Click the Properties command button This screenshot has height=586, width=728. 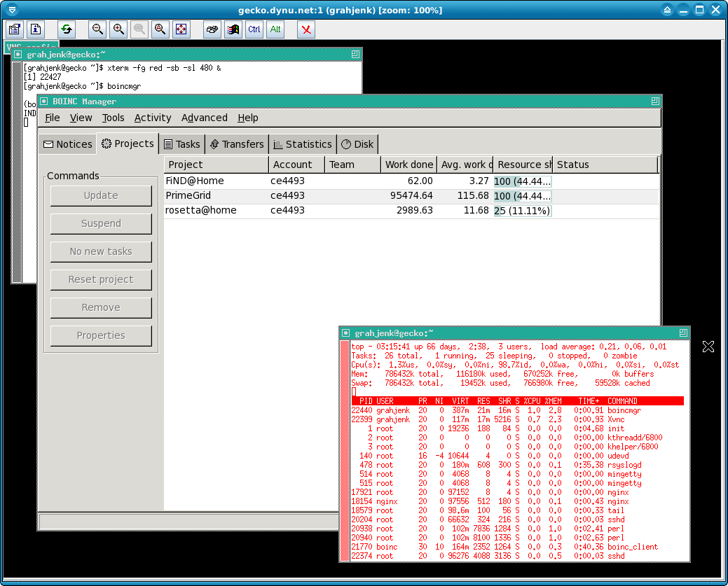pos(101,335)
